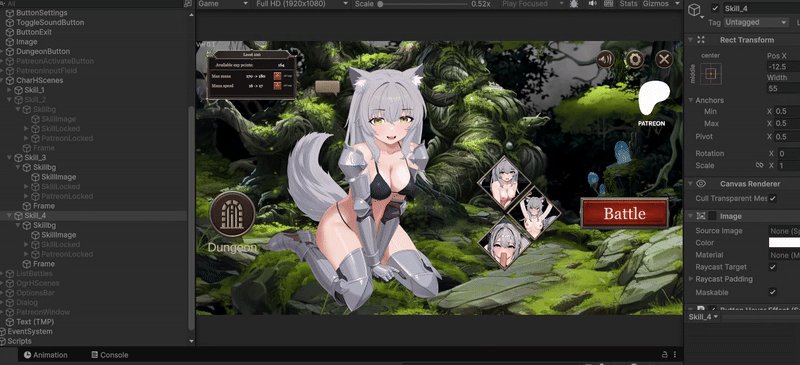Toggle Cull Transparent Mesh checkbox
800x365 pixels.
(772, 198)
